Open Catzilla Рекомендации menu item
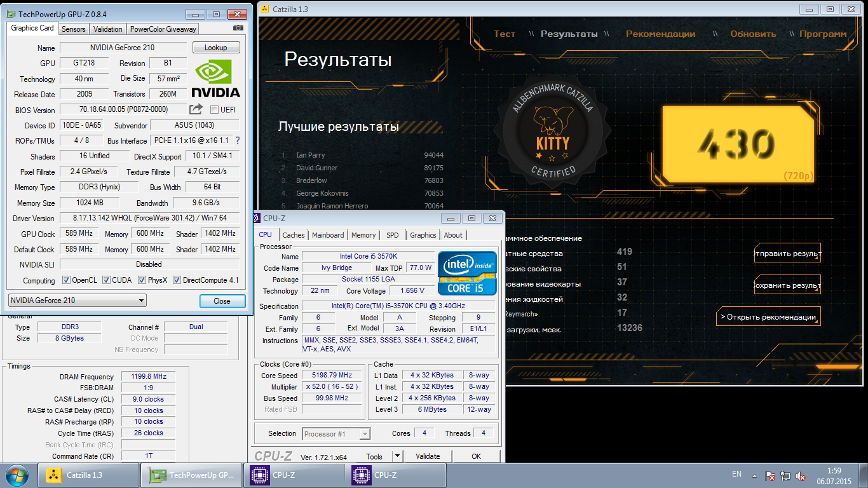 pos(661,34)
